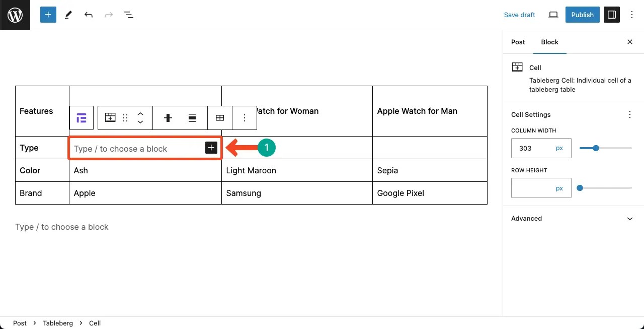Open the Cell Settings options menu
Image resolution: width=644 pixels, height=329 pixels.
click(x=629, y=114)
